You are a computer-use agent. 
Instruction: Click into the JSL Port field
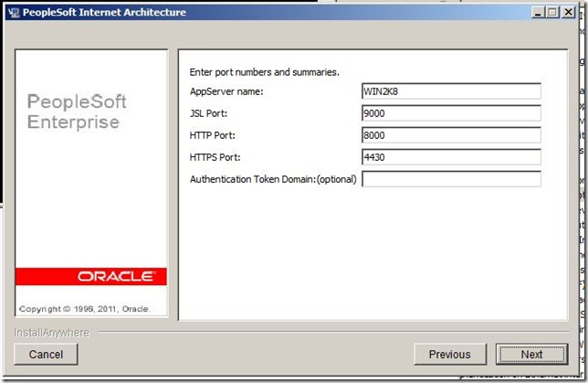tap(451, 113)
